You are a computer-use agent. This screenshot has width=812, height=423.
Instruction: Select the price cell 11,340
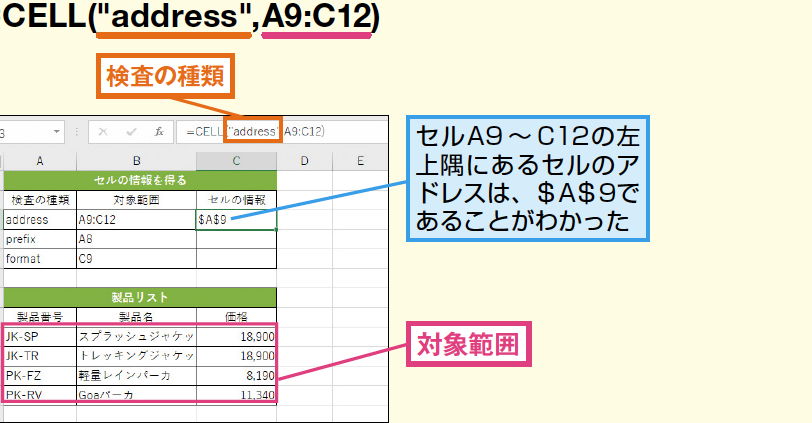(x=236, y=395)
